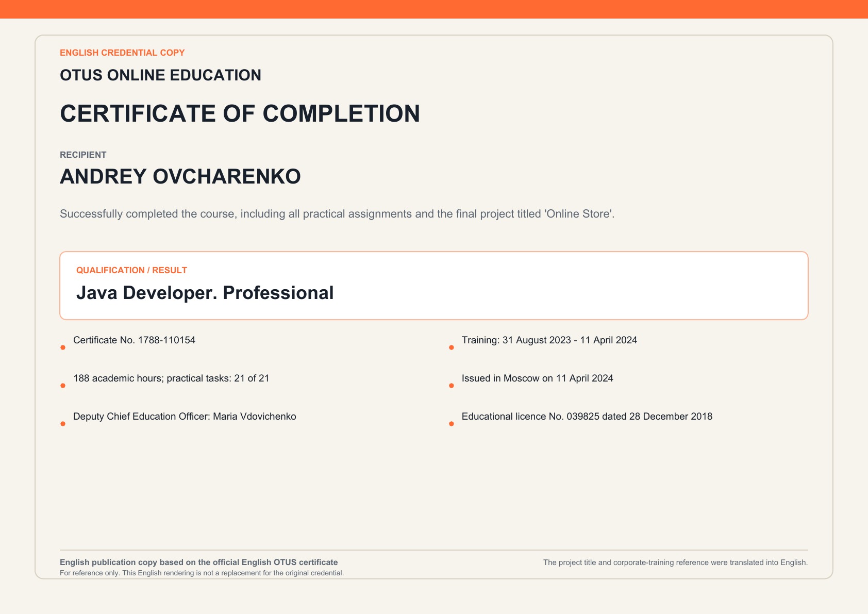Viewport: 868px width, 614px height.
Task: Click the 'CERTIFICATE OF COMPLETION' title
Action: click(x=240, y=113)
